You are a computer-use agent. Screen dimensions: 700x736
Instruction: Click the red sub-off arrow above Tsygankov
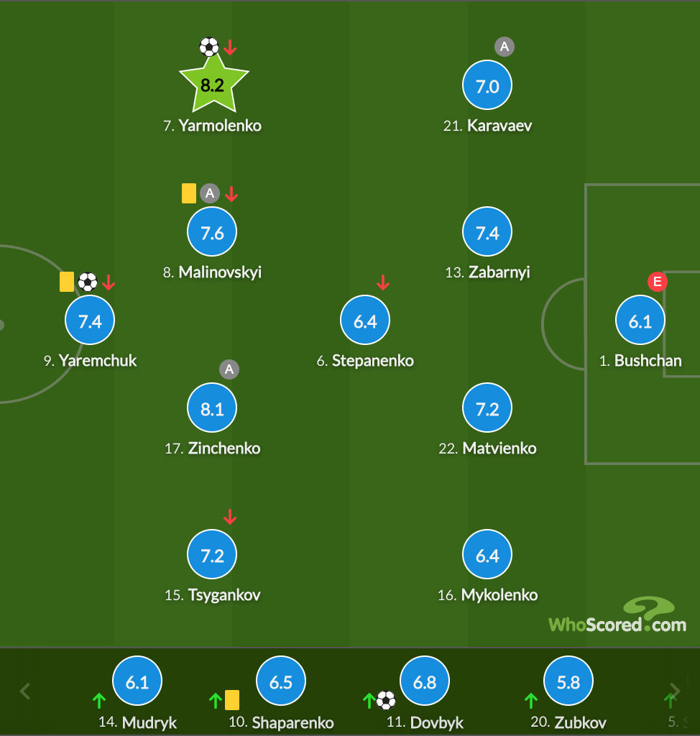[229, 517]
